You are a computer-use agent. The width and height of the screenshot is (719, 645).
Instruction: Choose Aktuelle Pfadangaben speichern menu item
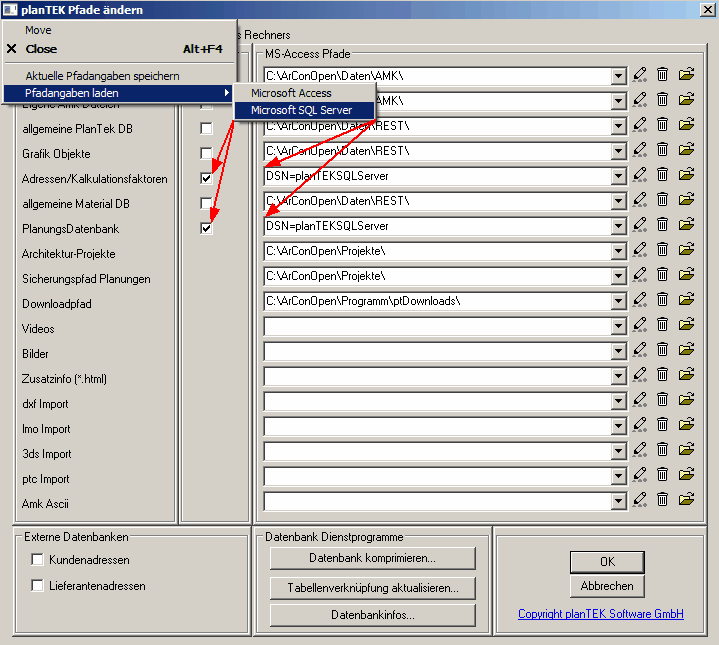102,76
